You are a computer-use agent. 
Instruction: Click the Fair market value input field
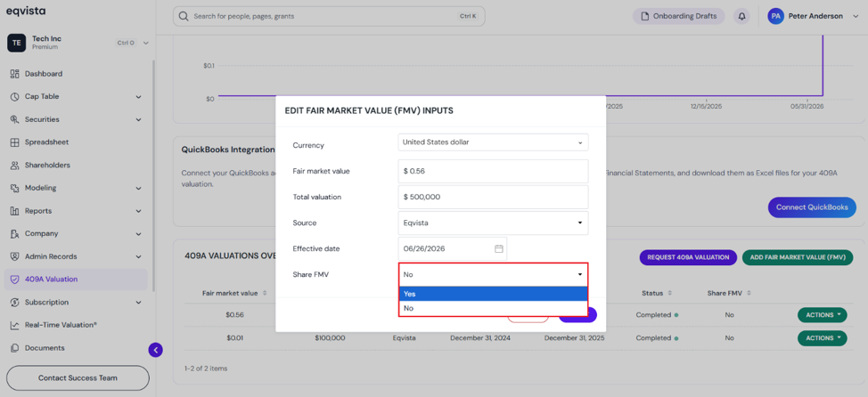[x=493, y=172]
